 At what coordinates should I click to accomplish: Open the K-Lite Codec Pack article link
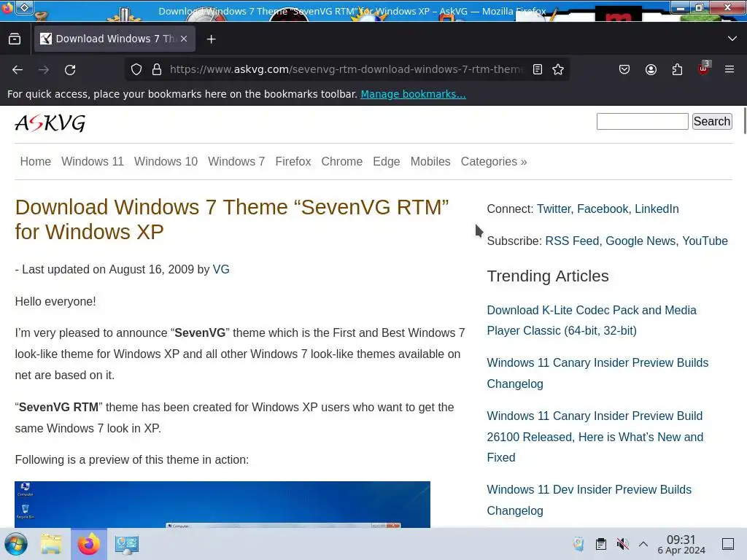pyautogui.click(x=591, y=321)
